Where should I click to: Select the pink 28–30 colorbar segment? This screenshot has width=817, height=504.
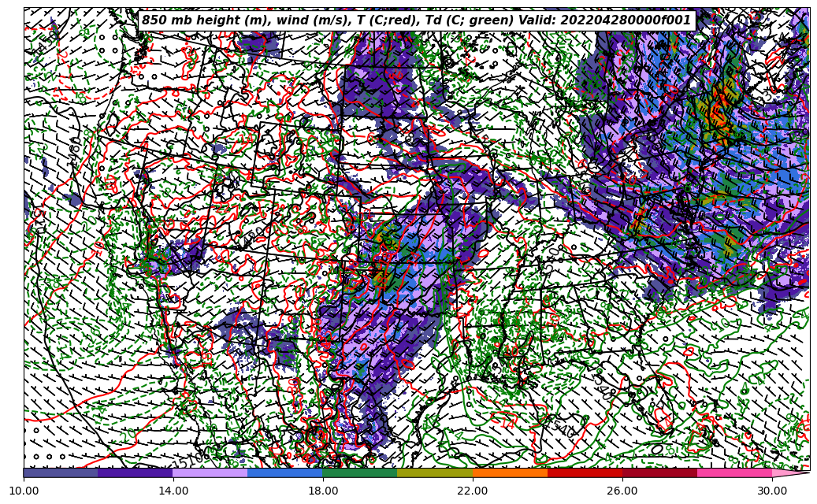pos(735,472)
